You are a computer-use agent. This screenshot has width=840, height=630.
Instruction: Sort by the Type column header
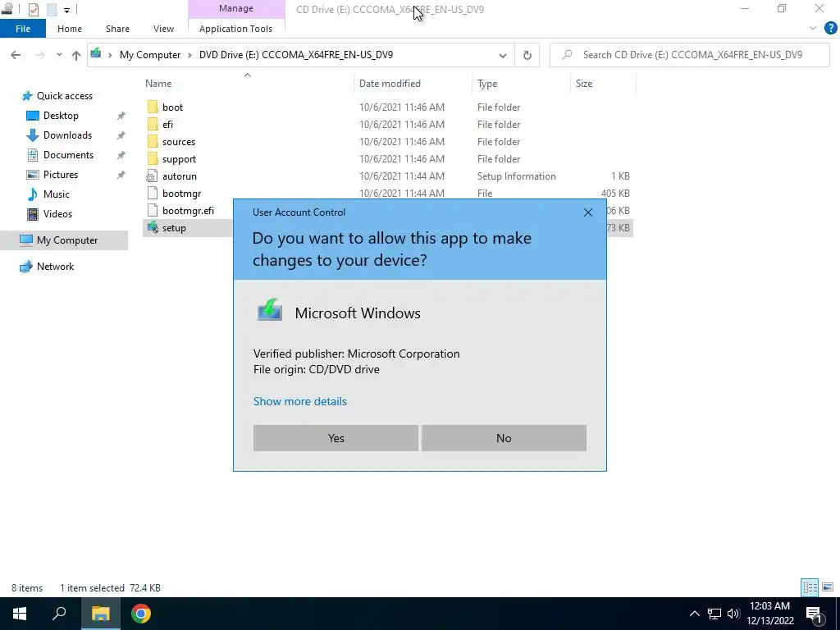[x=487, y=84]
